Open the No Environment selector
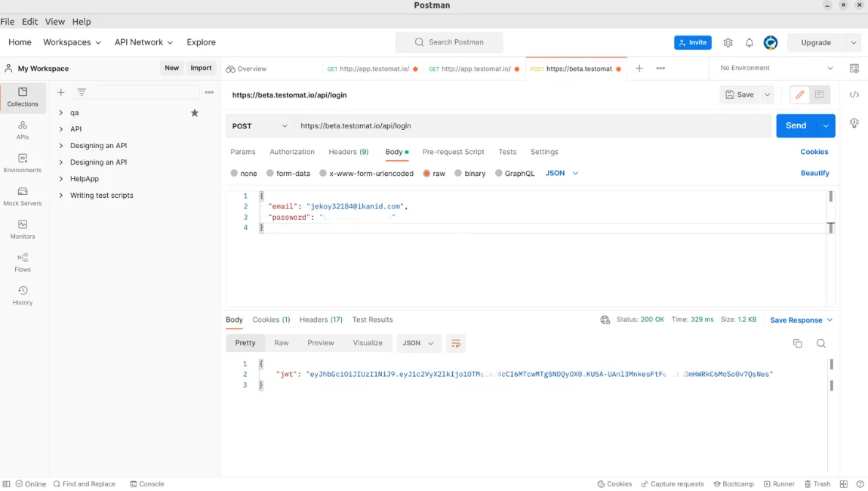Screen dimensions: 868x491 pyautogui.click(x=776, y=69)
